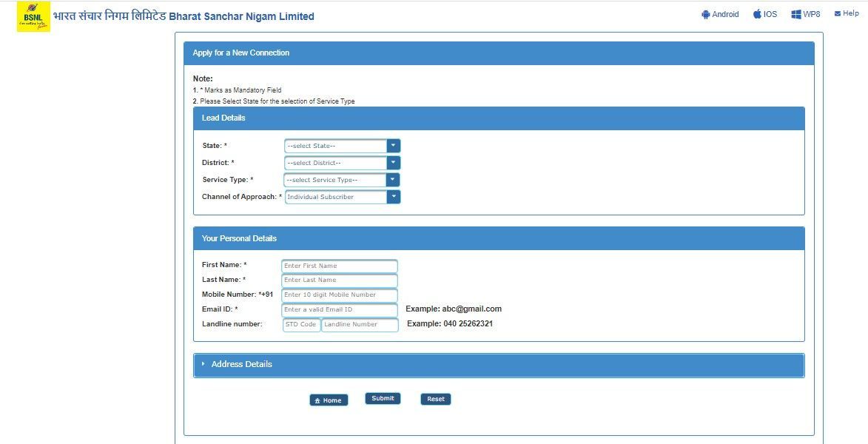The width and height of the screenshot is (868, 444).
Task: Click the BSNL logo
Action: pos(33,16)
